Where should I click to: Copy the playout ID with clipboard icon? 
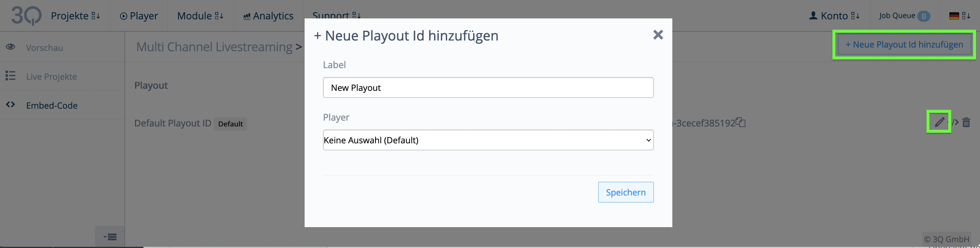pyautogui.click(x=740, y=122)
